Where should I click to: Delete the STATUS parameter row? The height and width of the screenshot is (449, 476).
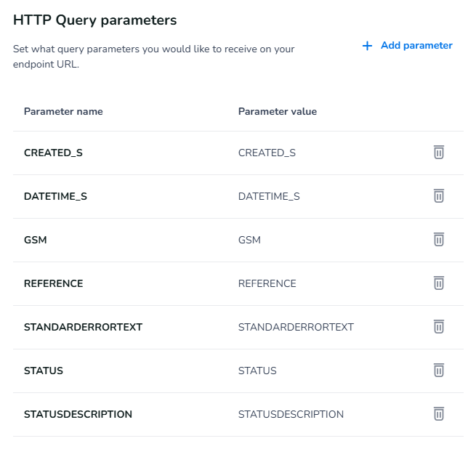[x=439, y=371]
